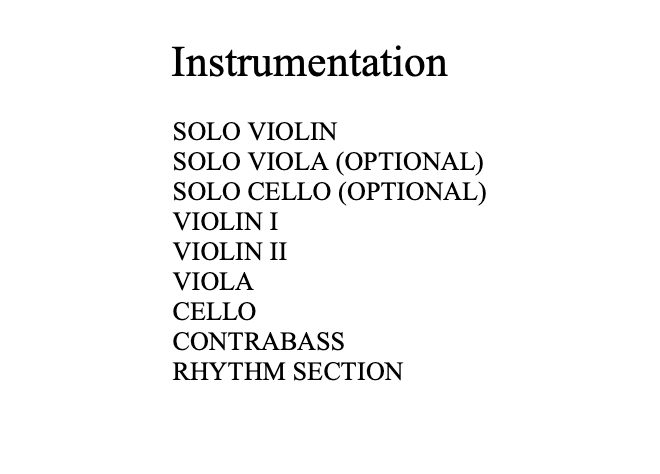Viewport: 660px width, 474px height.
Task: Click CELLO in the SOLO CELLO line
Action: coord(287,191)
